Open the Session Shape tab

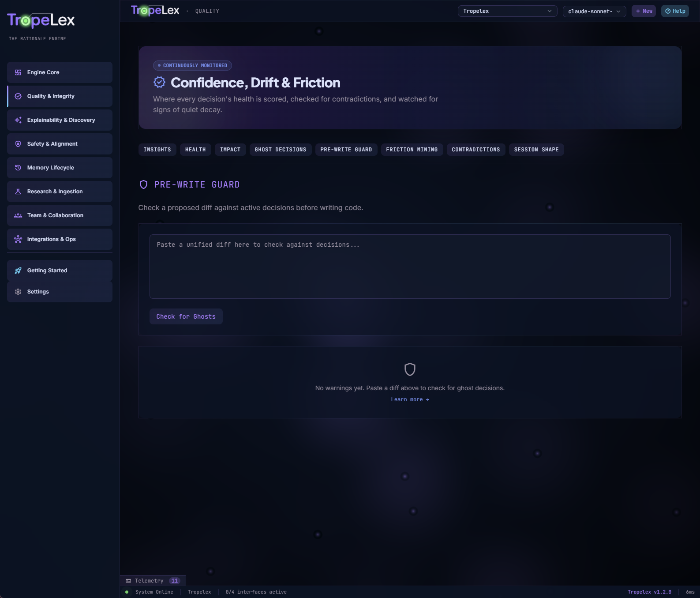point(536,150)
